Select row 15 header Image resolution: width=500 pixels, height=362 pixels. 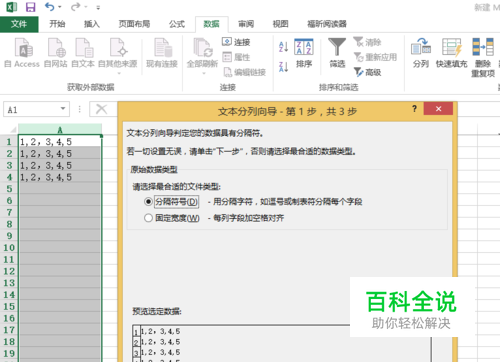point(9,306)
